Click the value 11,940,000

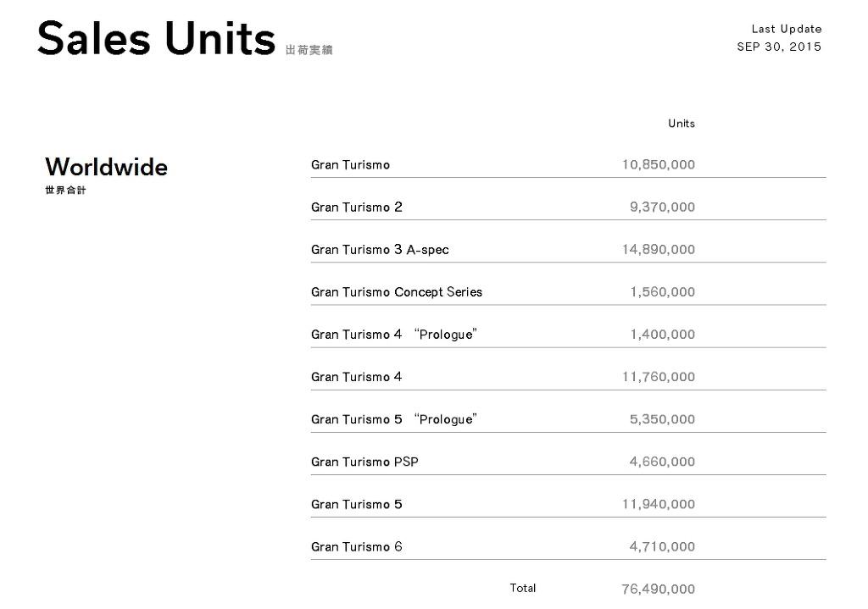click(x=658, y=505)
